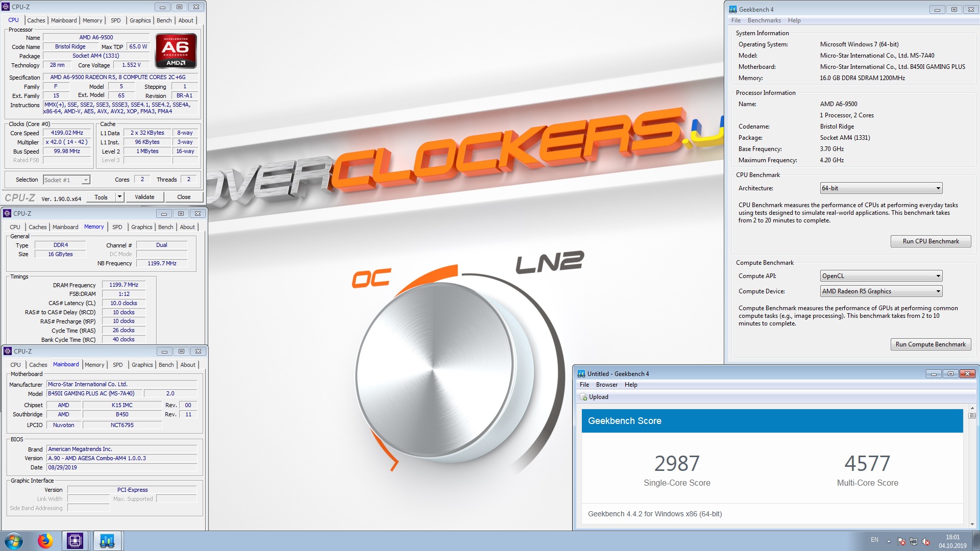Select the CPU tab in Memory CPU-Z window
This screenshot has width=980, height=551.
click(x=15, y=227)
